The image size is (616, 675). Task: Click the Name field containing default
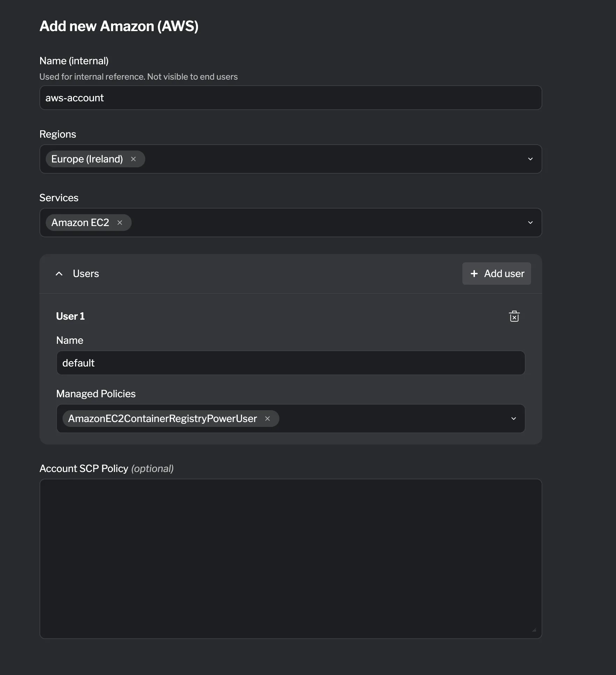(291, 363)
